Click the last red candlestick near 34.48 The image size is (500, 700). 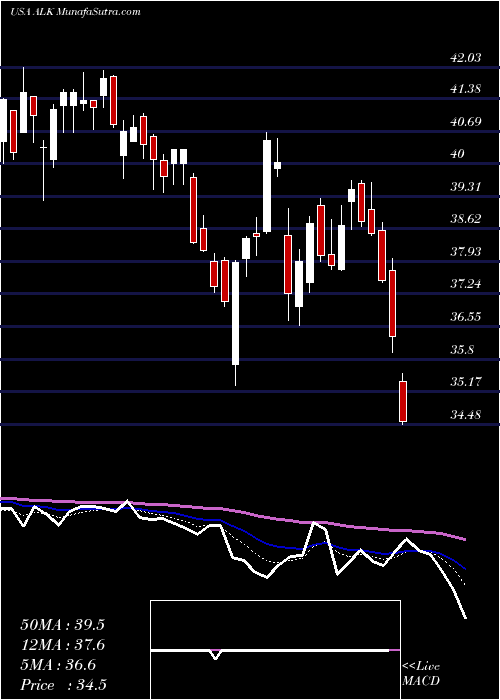point(403,401)
